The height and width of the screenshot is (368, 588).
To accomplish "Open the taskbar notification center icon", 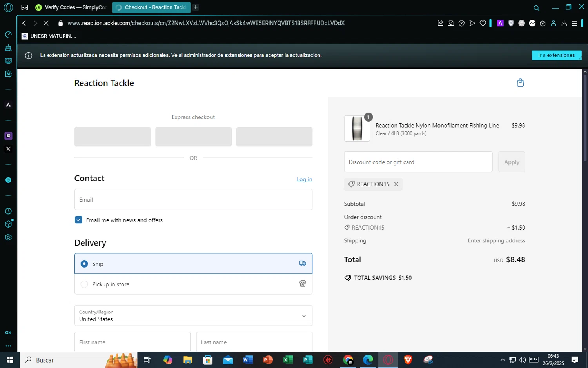I will click(575, 360).
